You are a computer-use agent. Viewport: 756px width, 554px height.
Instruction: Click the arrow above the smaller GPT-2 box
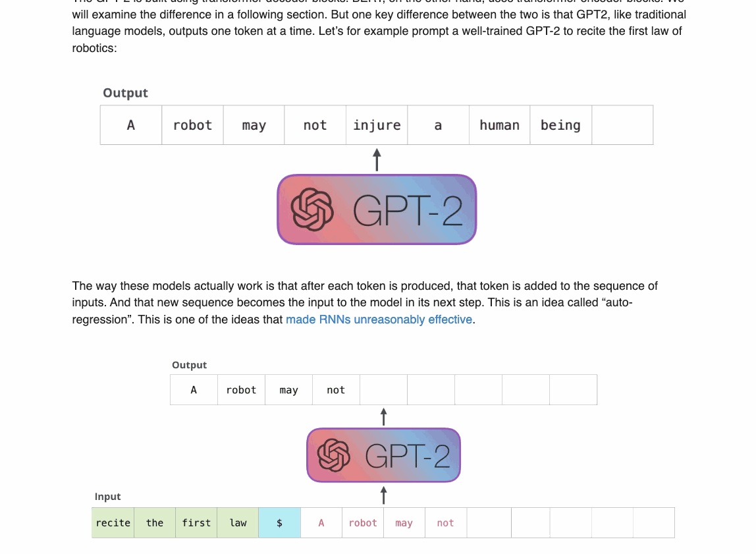click(383, 416)
